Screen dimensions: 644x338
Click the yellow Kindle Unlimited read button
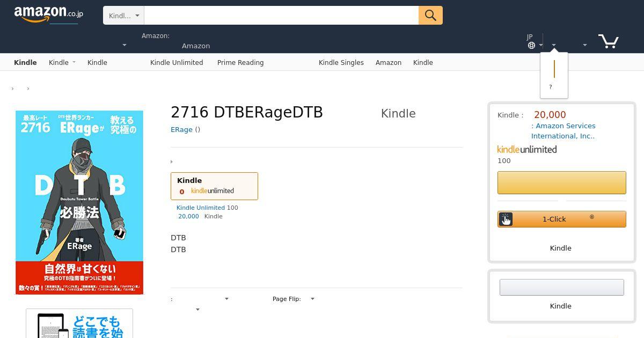[x=561, y=182]
